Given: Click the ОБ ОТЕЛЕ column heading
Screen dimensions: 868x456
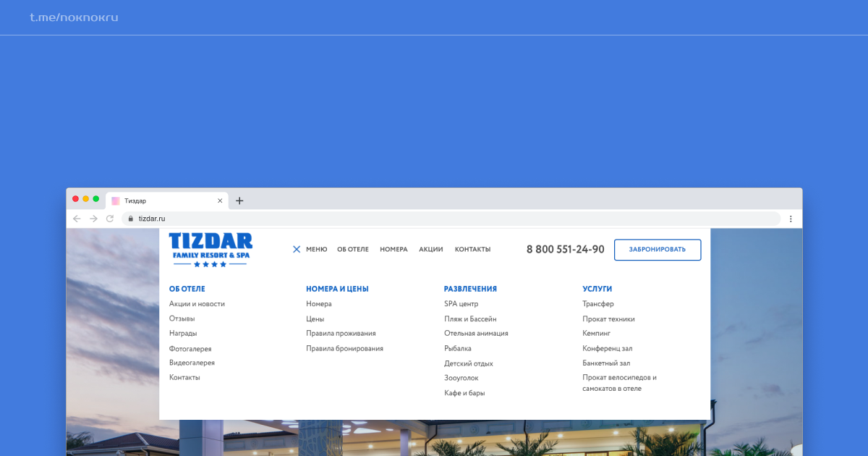Looking at the screenshot, I should click(x=187, y=289).
